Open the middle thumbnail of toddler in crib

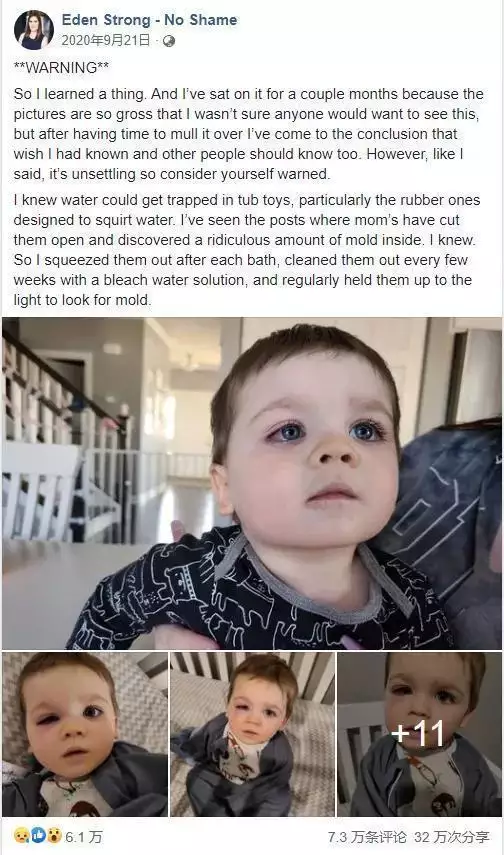(253, 734)
